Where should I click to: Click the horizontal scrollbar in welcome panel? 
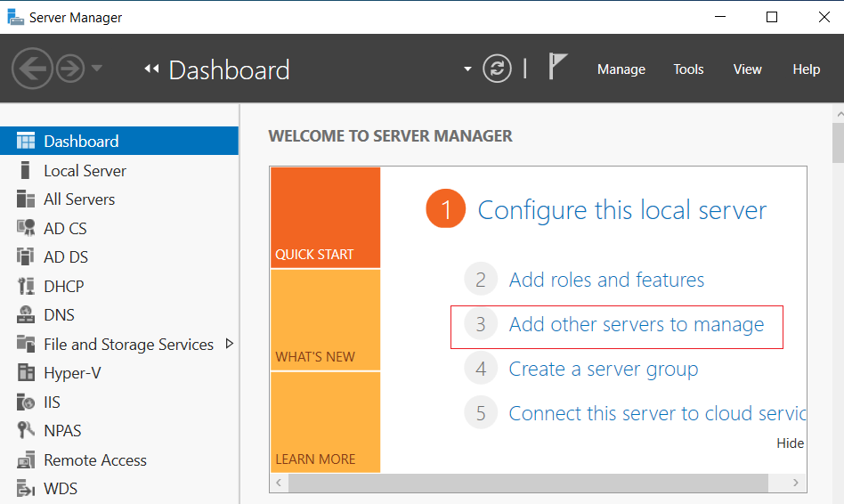pos(528,483)
